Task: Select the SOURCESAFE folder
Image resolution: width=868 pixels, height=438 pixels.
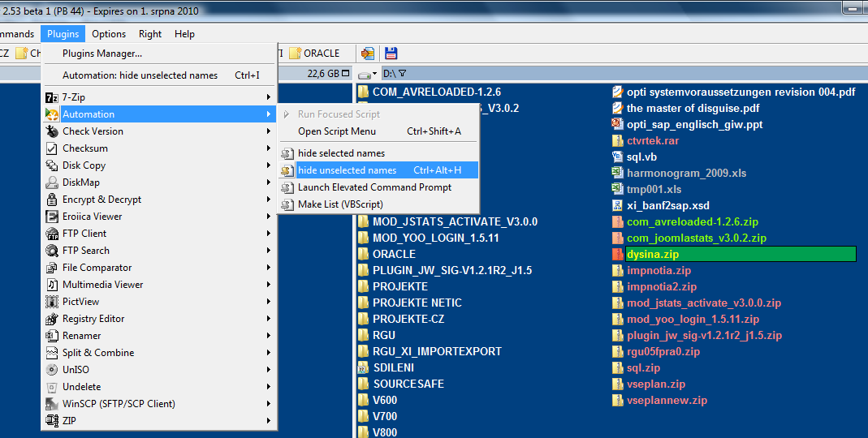Action: pos(401,384)
